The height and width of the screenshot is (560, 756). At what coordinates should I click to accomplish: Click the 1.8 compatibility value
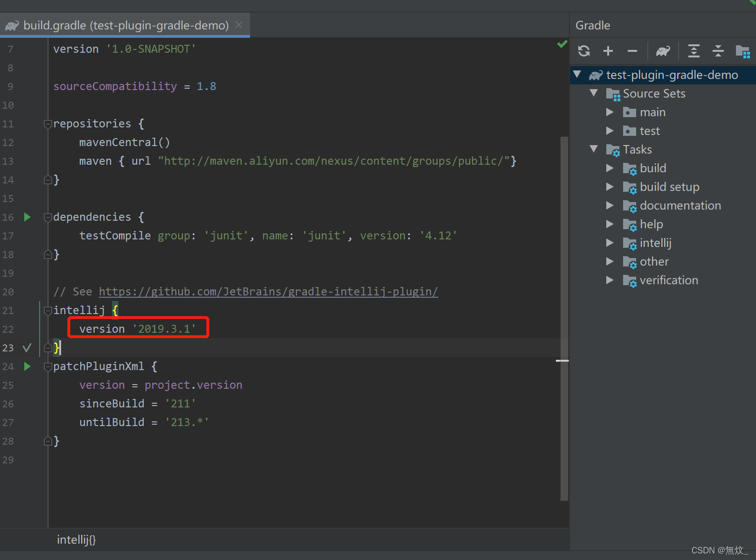(206, 86)
